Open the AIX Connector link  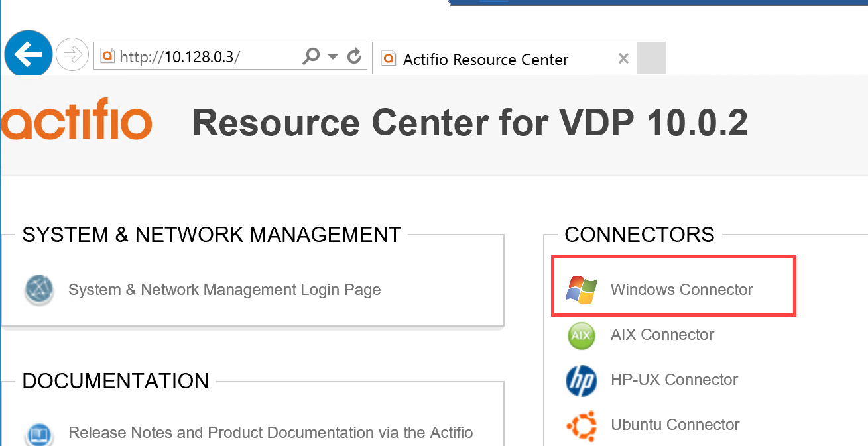pyautogui.click(x=662, y=335)
